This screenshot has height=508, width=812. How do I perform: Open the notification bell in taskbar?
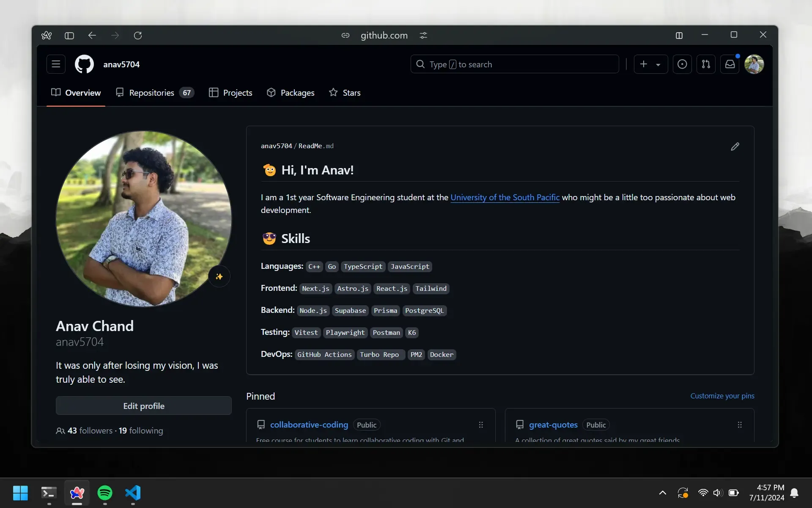pyautogui.click(x=795, y=493)
